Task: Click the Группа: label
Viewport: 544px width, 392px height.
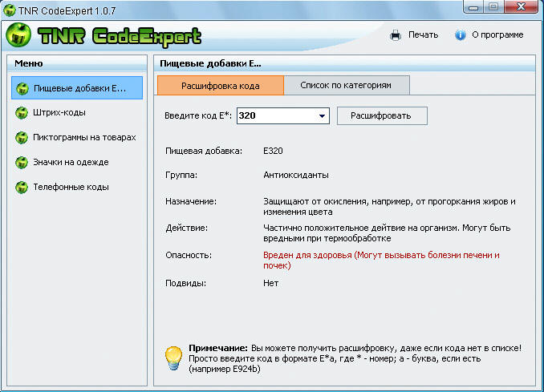Action: point(181,175)
